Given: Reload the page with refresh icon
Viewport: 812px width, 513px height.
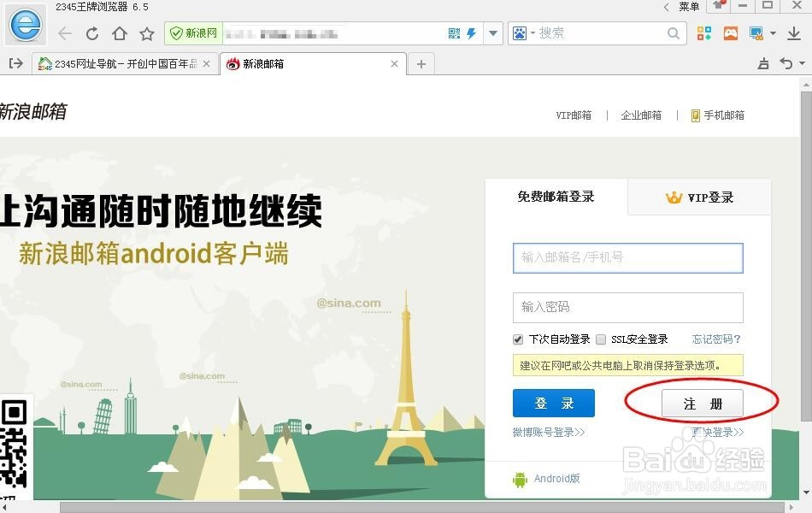Looking at the screenshot, I should click(x=92, y=33).
